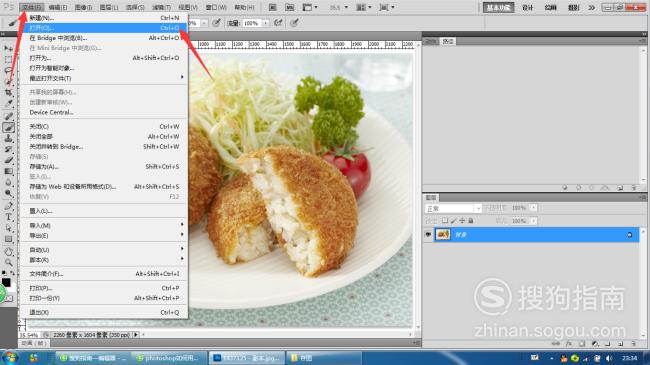Show more workspaces double-arrow button
Image resolution: width=650 pixels, height=365 pixels.
[592, 7]
